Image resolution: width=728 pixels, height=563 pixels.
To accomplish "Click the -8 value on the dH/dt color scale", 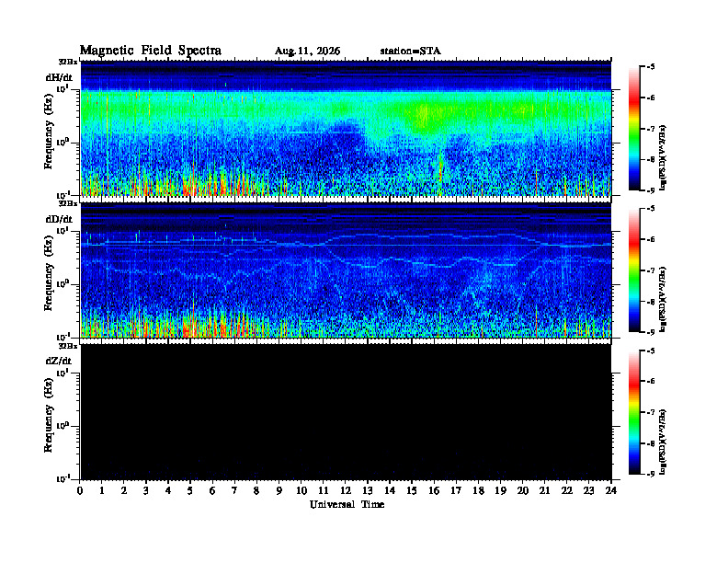I will pyautogui.click(x=651, y=159).
